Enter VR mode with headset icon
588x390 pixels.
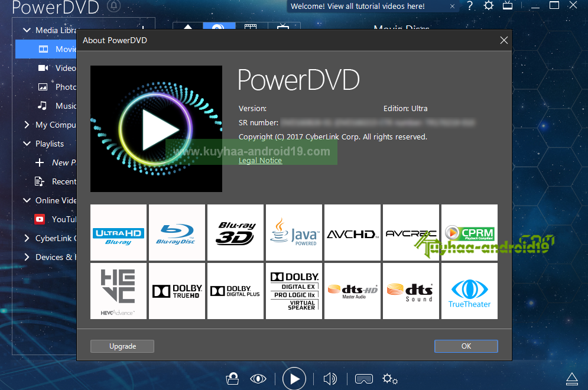pos(364,379)
